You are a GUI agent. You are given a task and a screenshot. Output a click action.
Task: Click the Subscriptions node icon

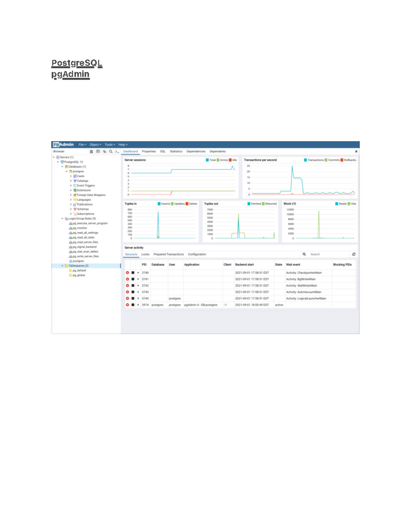tap(75, 214)
